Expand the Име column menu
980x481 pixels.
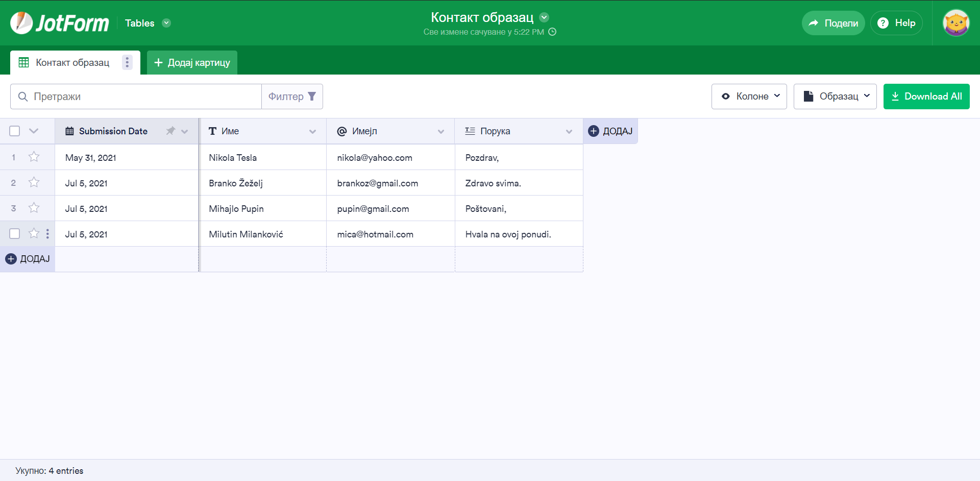(x=312, y=132)
